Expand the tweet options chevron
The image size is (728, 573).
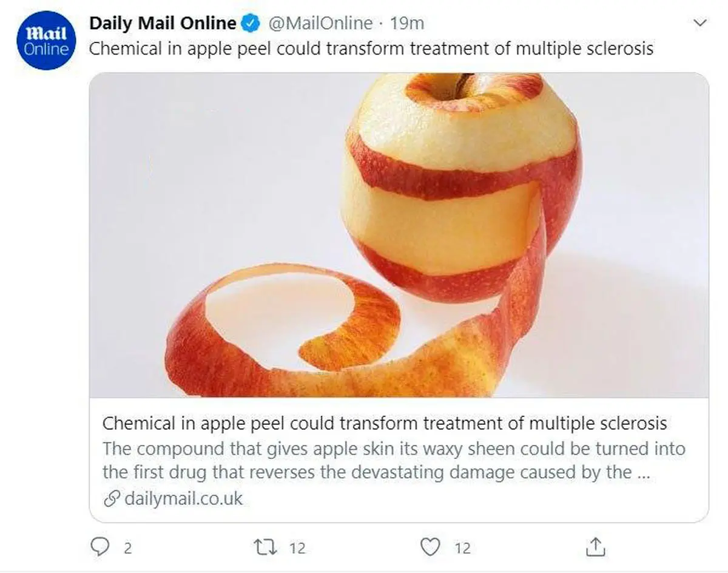(x=700, y=23)
